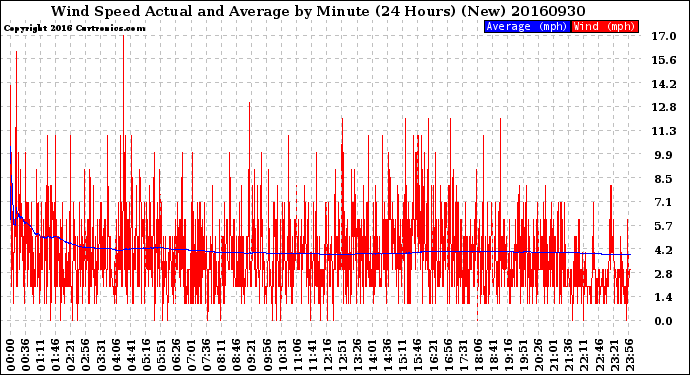Viewport: 690px width, 375px height.
Task: Click the 10:31 time axis label
Action: point(282,355)
